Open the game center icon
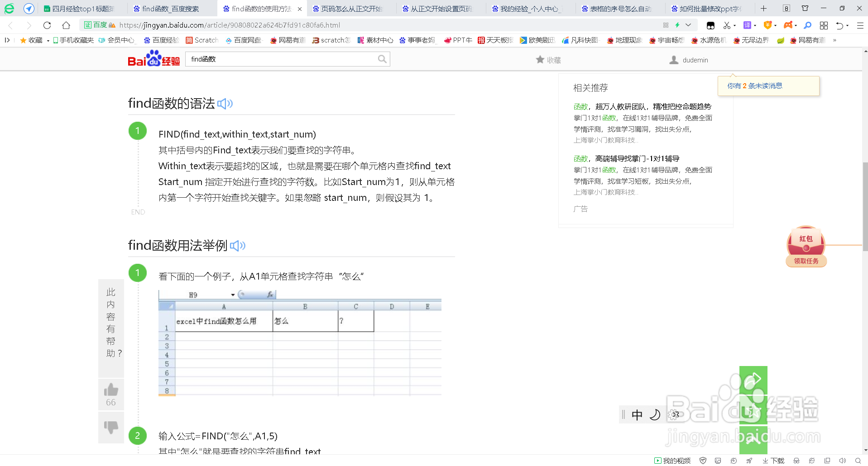The image size is (868, 466). pyautogui.click(x=788, y=25)
